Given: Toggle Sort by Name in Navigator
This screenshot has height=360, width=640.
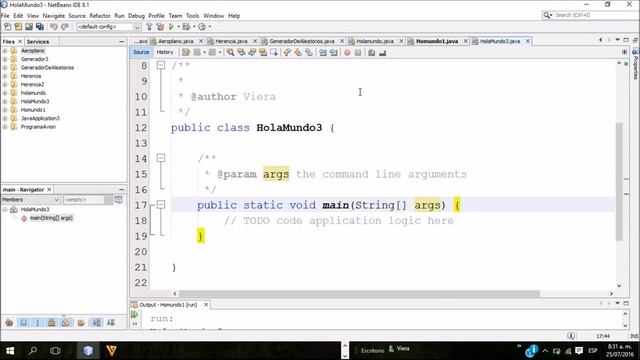Looking at the screenshot, I should 96,322.
